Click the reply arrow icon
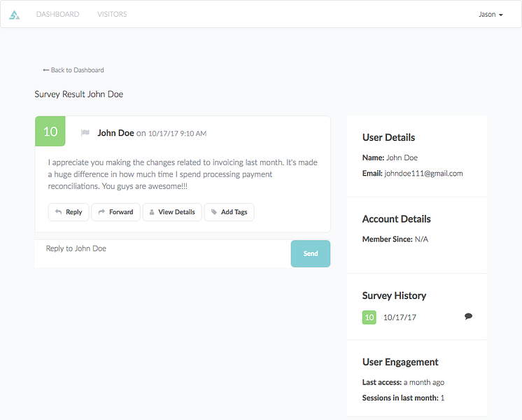Viewport: 522px width, 420px height. [x=58, y=212]
